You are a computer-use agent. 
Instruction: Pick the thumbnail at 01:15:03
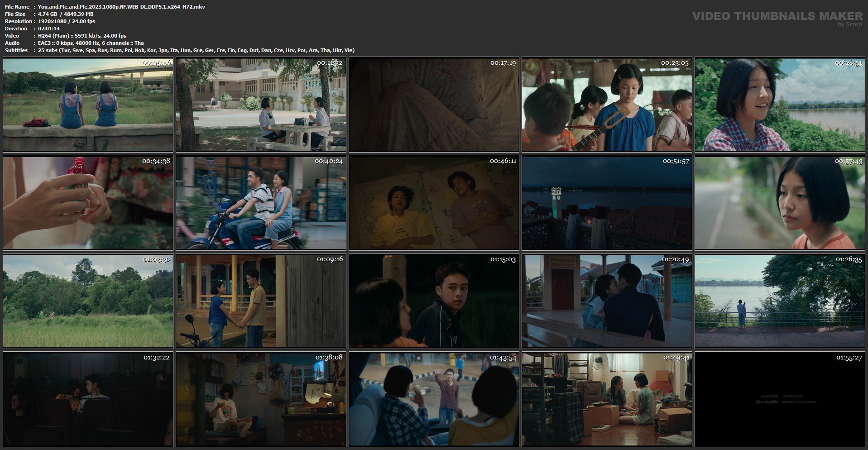[x=434, y=301]
